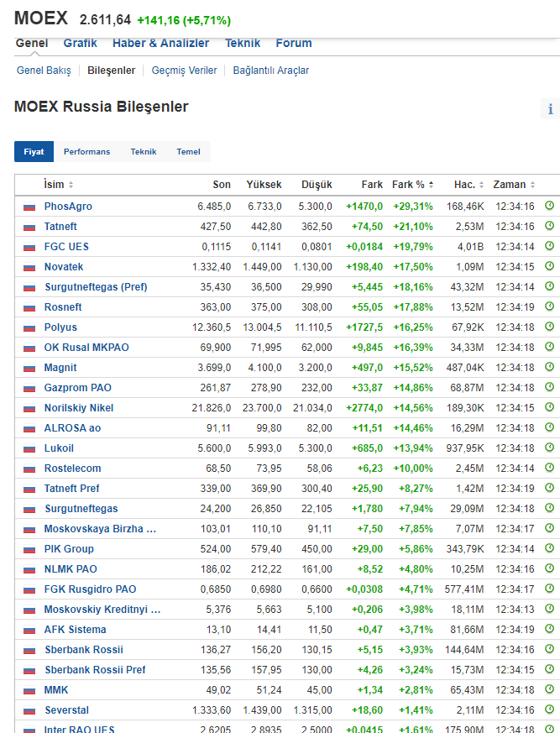This screenshot has width=560, height=733.
Task: Click the Russian flag icon next to Sberbank Rossii
Action: [x=29, y=650]
